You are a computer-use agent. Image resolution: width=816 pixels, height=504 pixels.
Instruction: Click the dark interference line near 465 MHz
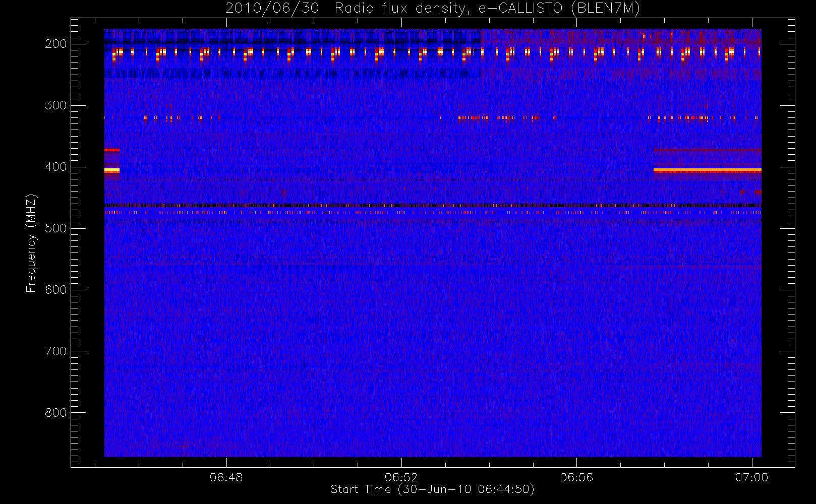433,205
